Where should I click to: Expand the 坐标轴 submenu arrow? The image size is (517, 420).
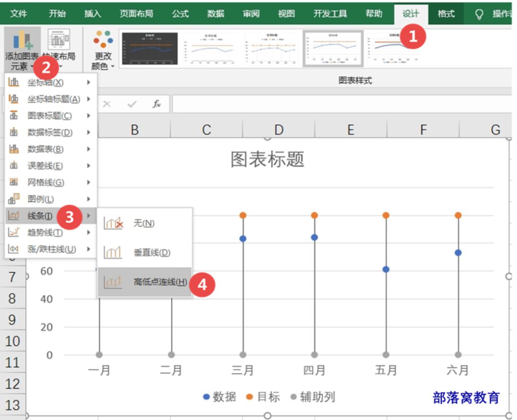coord(89,82)
